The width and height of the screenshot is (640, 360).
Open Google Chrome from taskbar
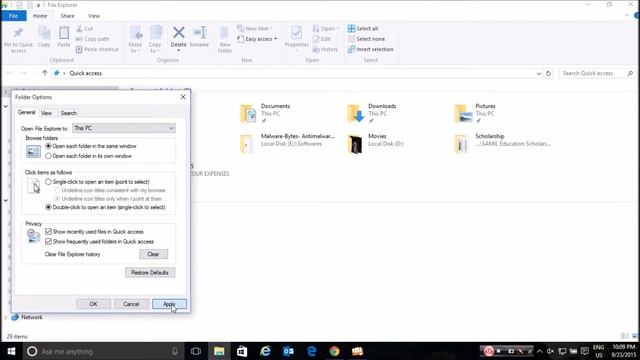click(x=334, y=351)
